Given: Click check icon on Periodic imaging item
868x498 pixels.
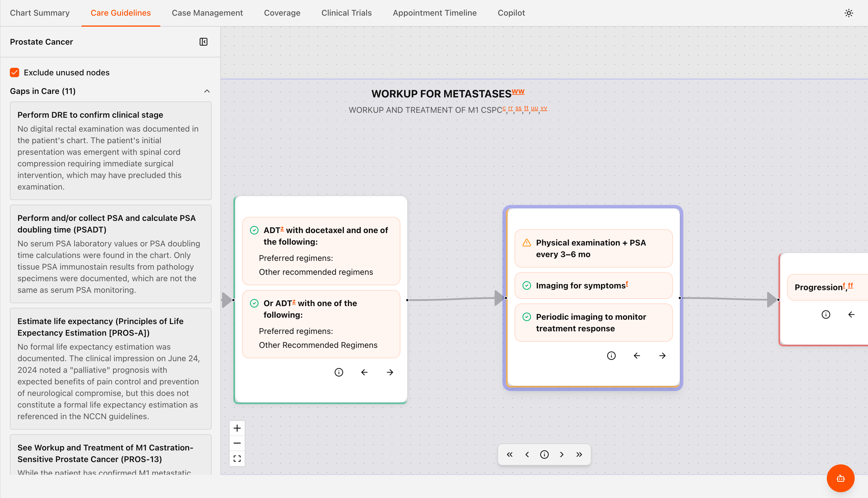Looking at the screenshot, I should pyautogui.click(x=527, y=317).
